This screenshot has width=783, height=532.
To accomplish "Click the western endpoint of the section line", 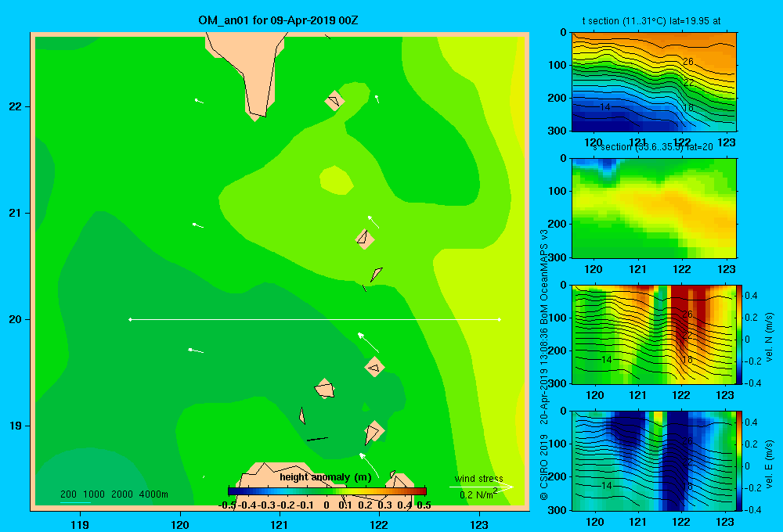I will click(x=130, y=319).
